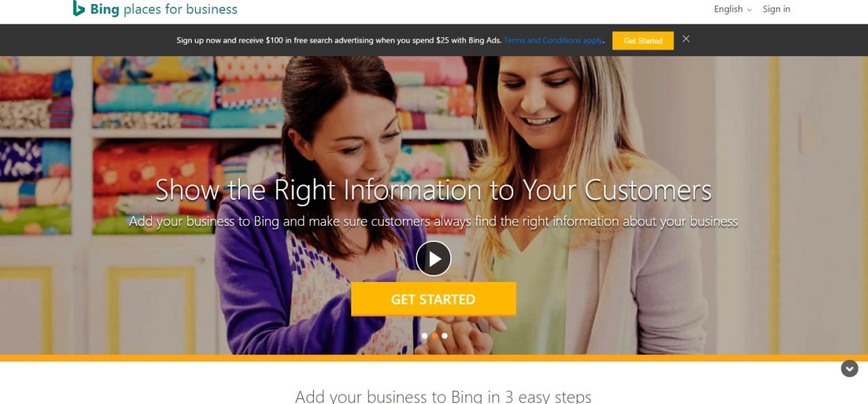The width and height of the screenshot is (868, 404).
Task: Click the orange bar below the hero image
Action: pyautogui.click(x=434, y=358)
